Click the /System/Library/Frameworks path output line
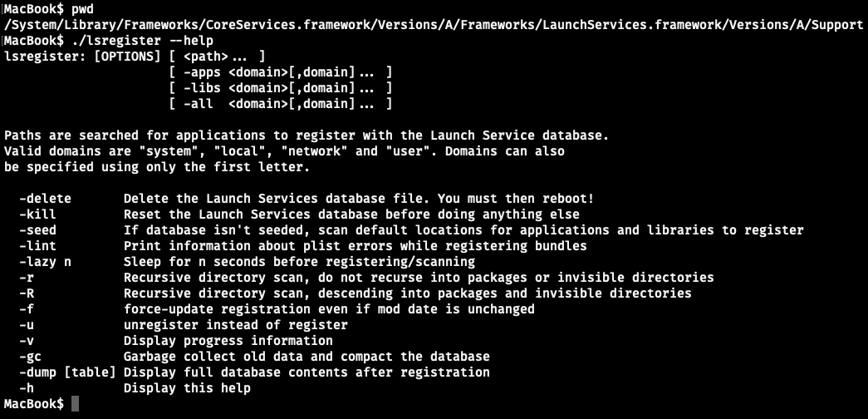The height and width of the screenshot is (419, 868). click(x=433, y=24)
